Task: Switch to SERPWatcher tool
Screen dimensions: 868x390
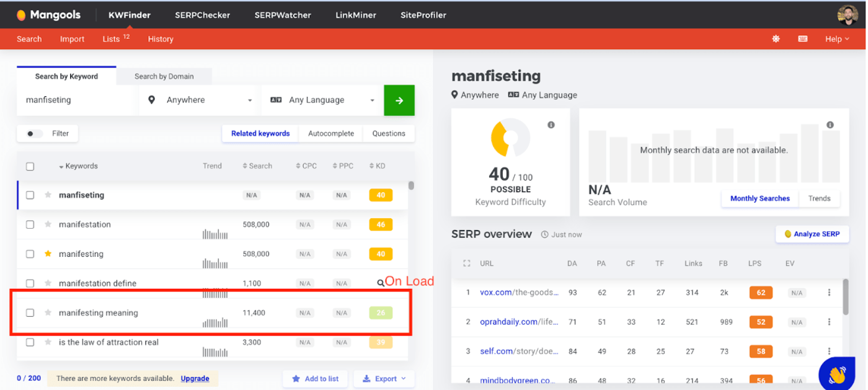Action: click(x=283, y=15)
